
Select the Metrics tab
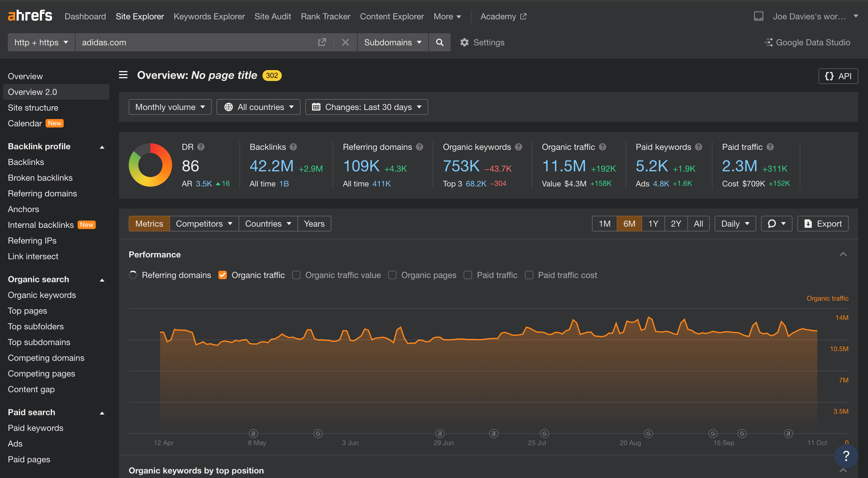coord(149,224)
